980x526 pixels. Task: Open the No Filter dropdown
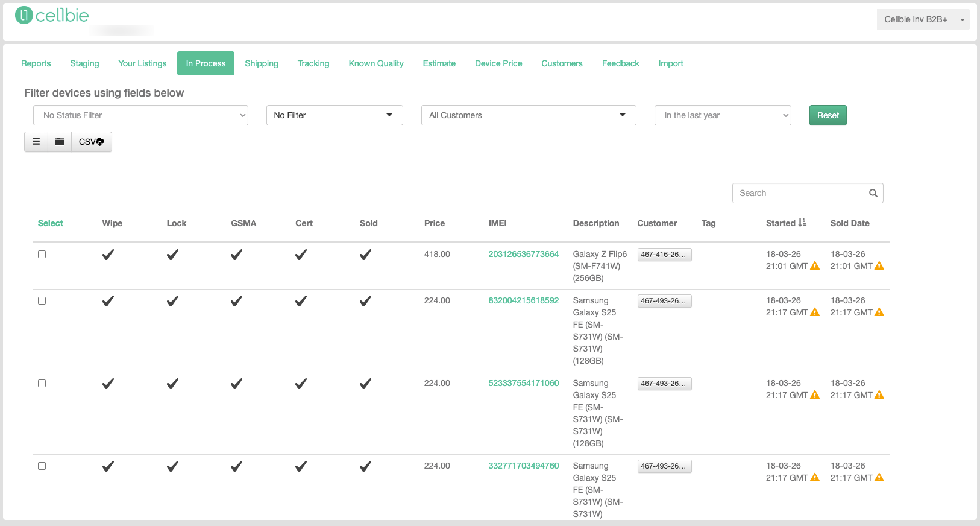335,115
